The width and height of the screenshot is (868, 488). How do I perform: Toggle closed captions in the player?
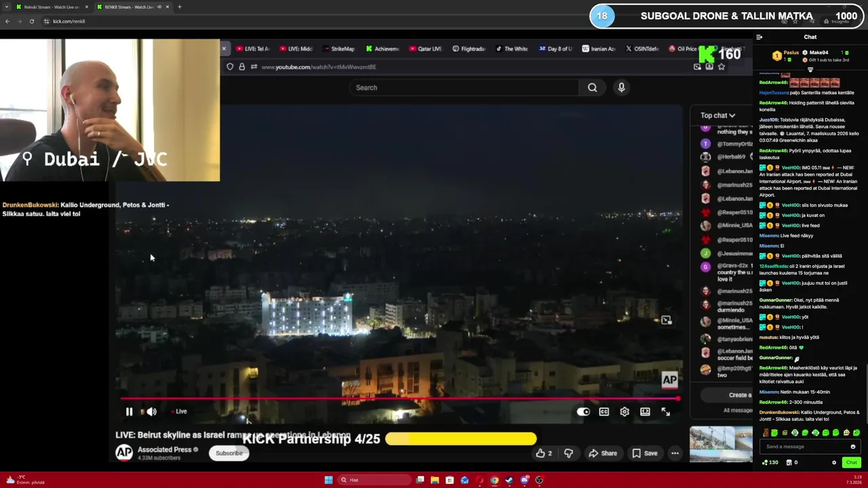pyautogui.click(x=604, y=411)
